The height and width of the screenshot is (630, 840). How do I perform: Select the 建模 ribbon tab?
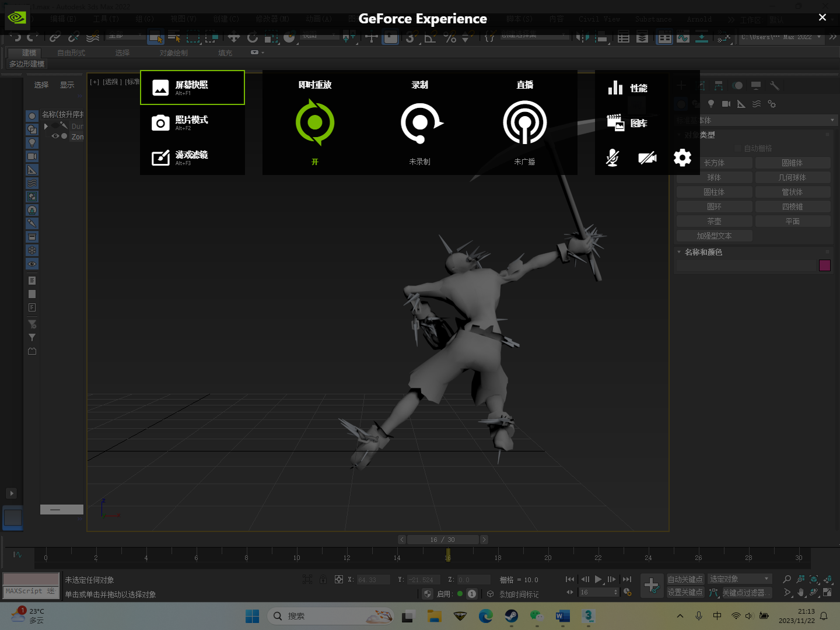coord(29,52)
